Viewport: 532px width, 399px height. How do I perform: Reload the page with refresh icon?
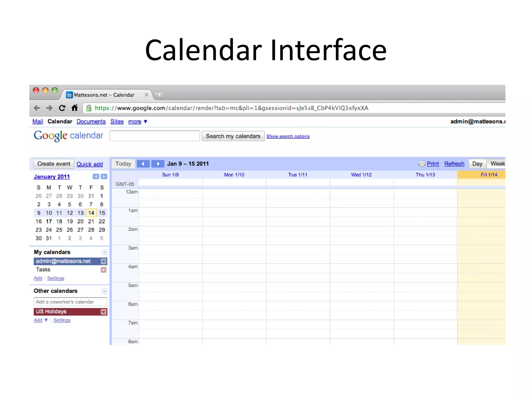coord(62,108)
